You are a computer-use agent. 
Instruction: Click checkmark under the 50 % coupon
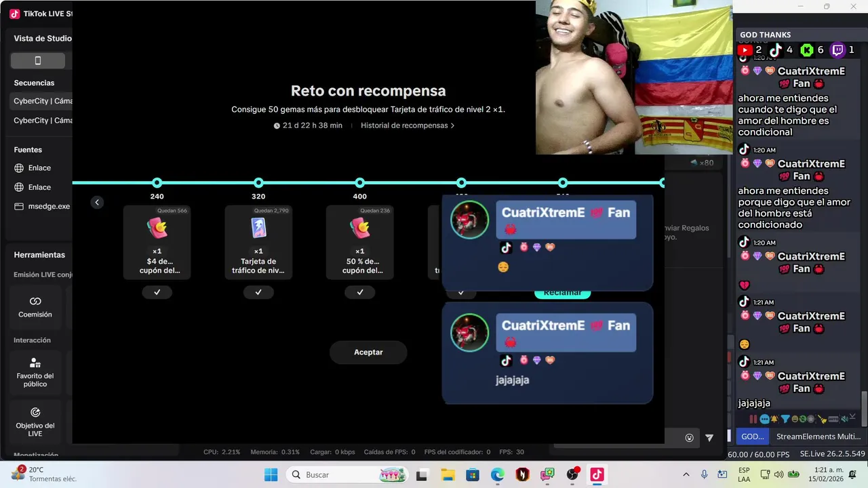pyautogui.click(x=359, y=292)
